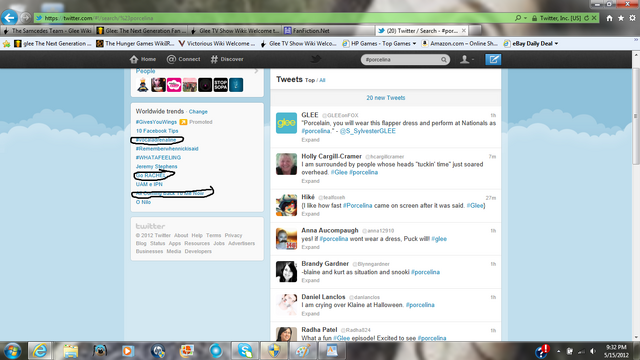Click search magnifier in Twitter search box

(x=444, y=60)
